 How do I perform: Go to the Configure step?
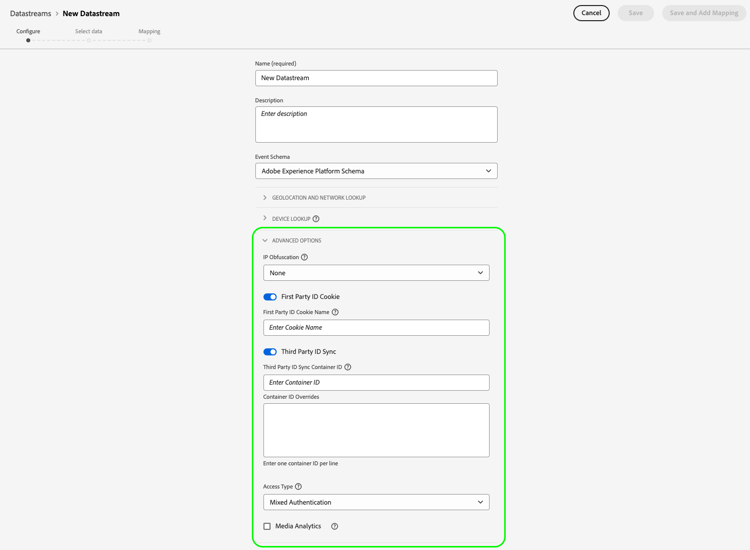tap(28, 34)
